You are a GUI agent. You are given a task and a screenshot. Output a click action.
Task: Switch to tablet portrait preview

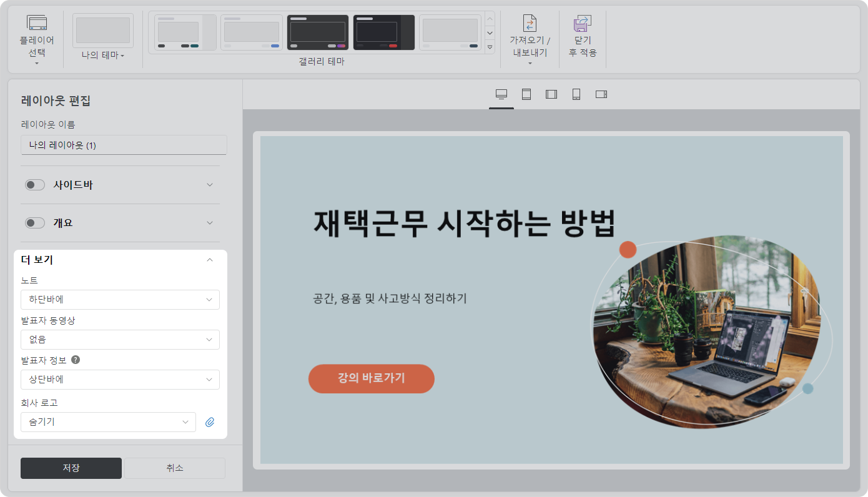(526, 94)
